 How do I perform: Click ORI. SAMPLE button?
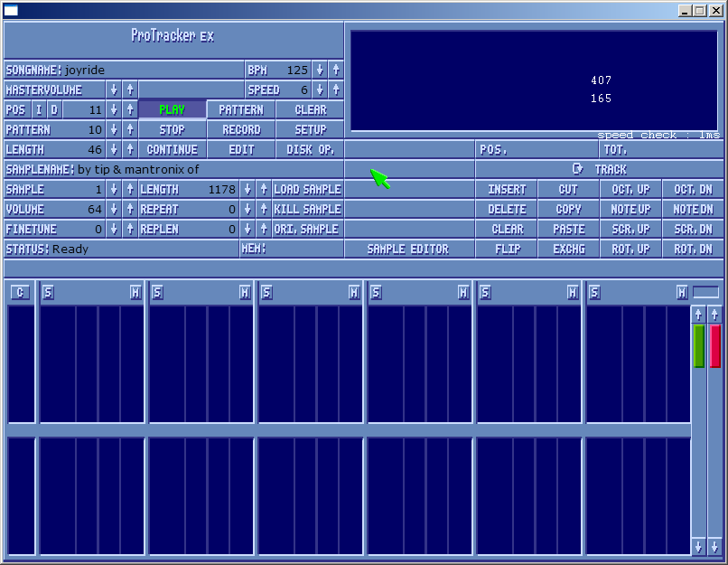coord(308,229)
